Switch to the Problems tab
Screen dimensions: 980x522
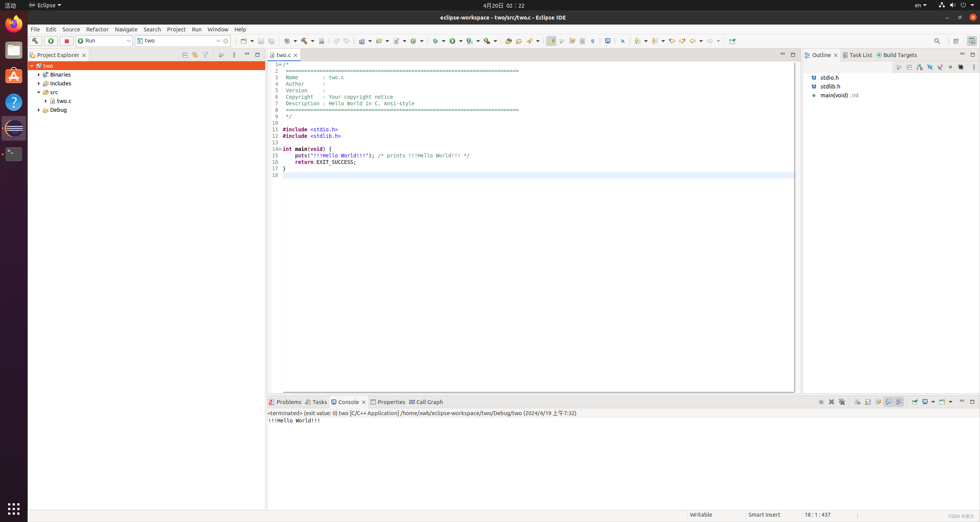[288, 402]
